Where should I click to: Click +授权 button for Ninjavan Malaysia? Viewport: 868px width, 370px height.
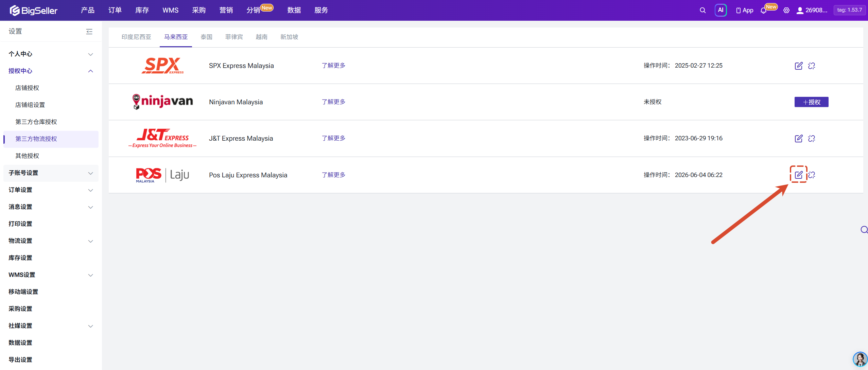point(811,102)
